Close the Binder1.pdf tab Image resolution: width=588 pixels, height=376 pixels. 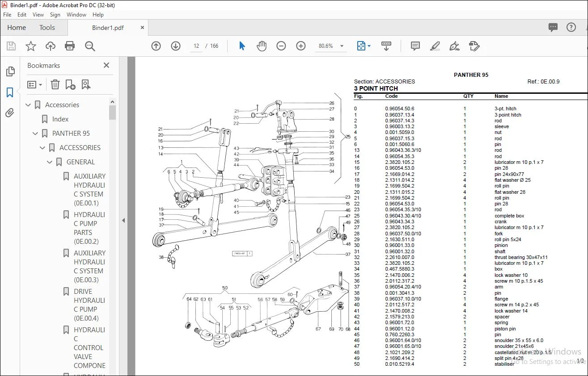click(143, 28)
